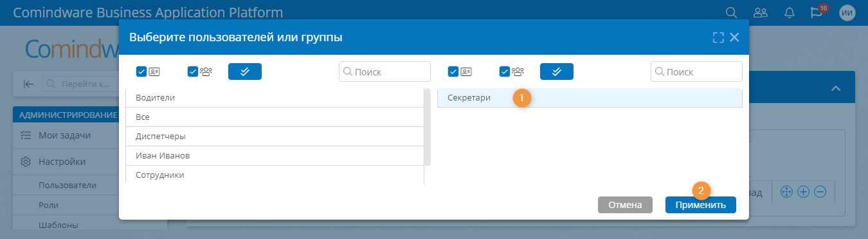The image size is (868, 239).
Task: Focus the Перейти к navigation search field
Action: point(80,84)
